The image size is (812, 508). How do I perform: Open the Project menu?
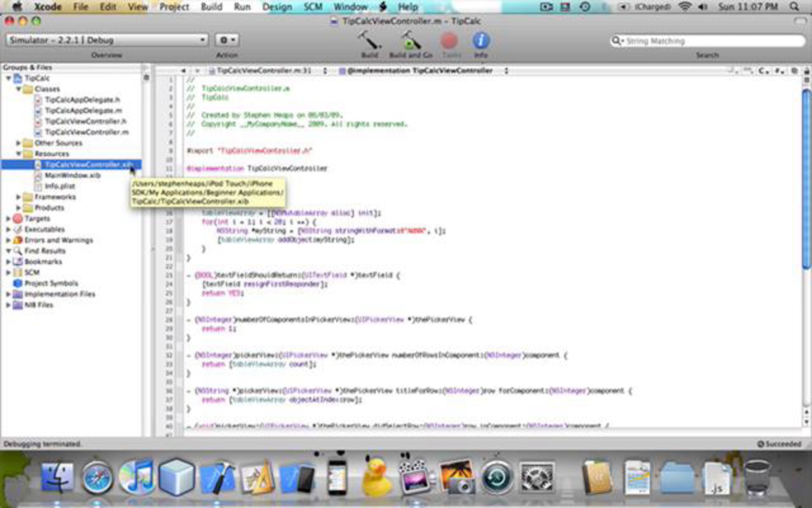click(x=174, y=6)
